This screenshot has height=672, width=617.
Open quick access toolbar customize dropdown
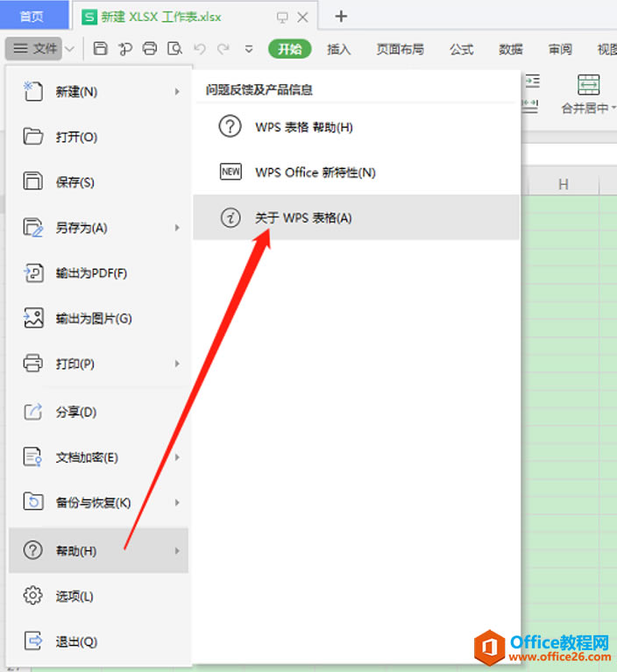click(249, 49)
